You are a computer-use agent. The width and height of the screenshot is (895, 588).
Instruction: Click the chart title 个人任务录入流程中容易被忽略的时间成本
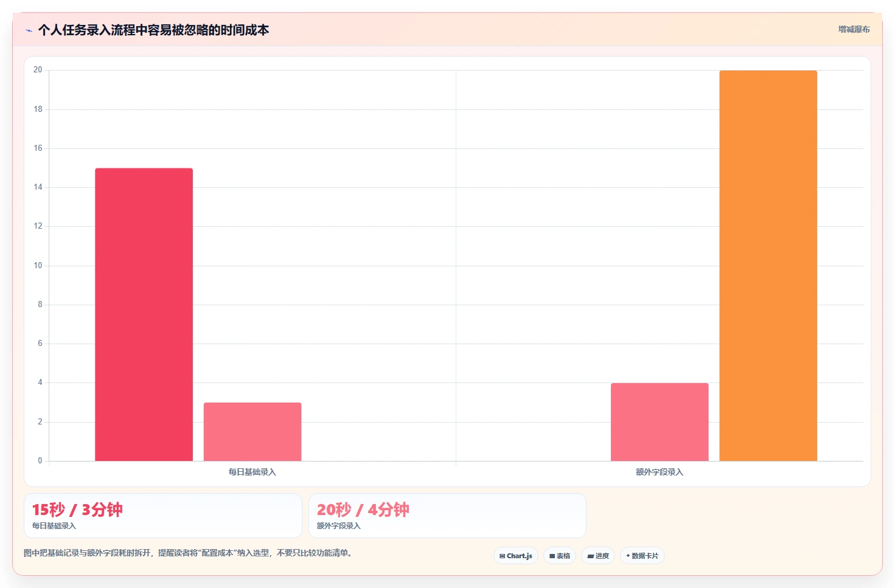click(153, 30)
